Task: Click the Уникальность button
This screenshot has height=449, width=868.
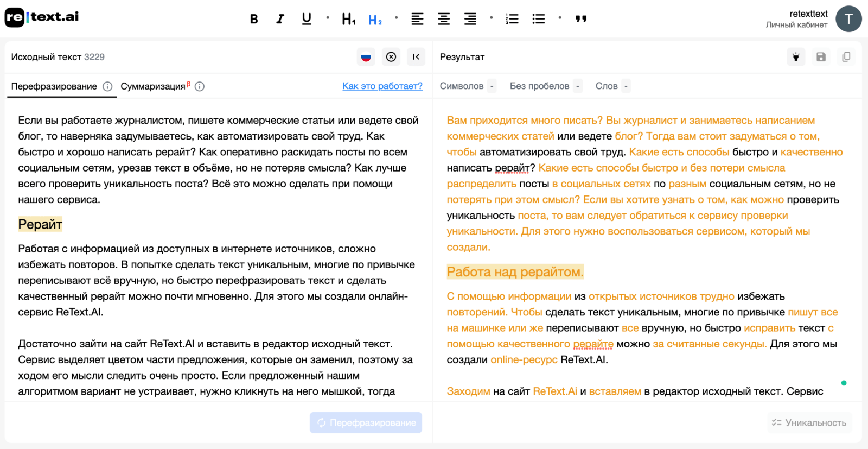Action: coord(809,422)
